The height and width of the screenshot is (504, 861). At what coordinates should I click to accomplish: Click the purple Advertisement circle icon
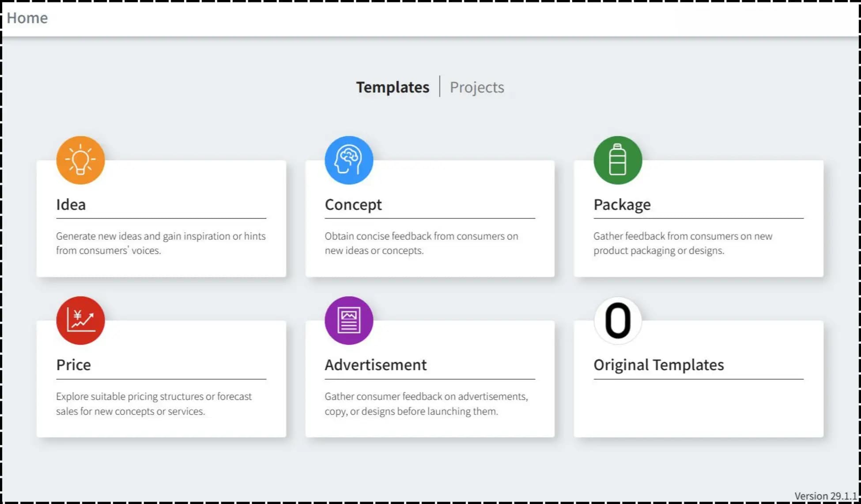348,320
